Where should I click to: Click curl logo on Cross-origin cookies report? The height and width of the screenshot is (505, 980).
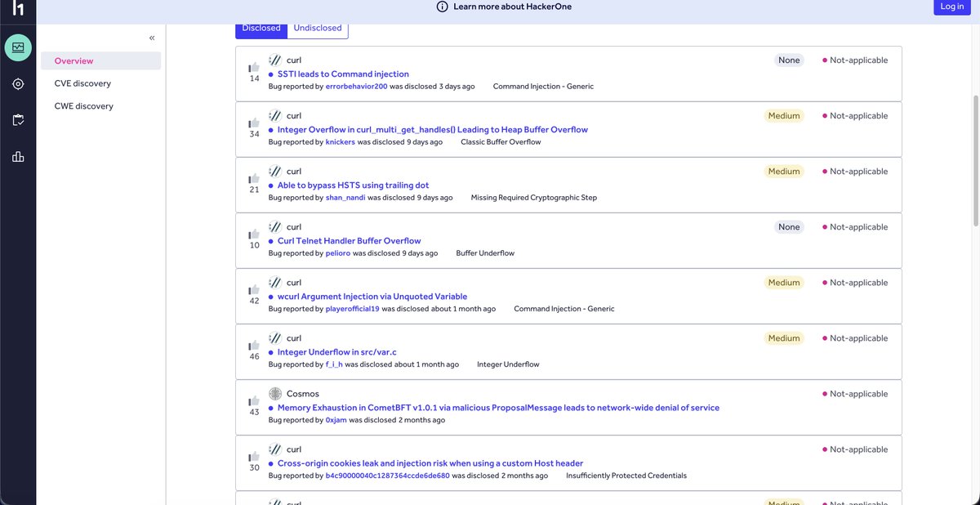point(275,449)
